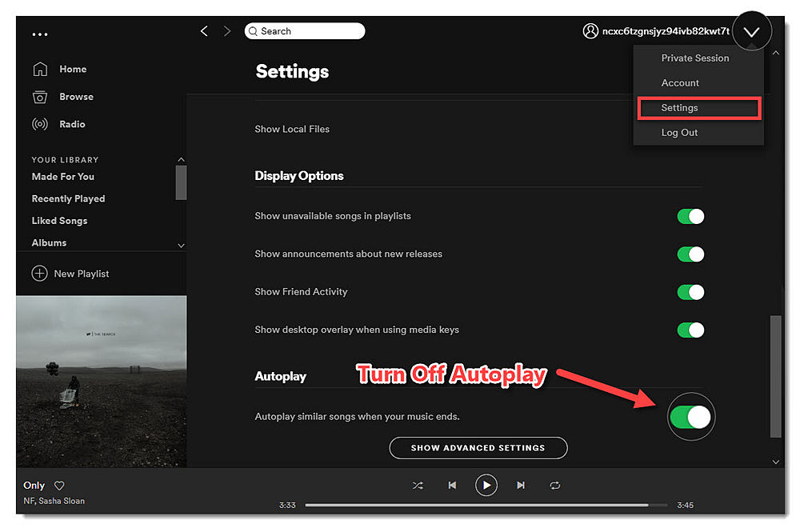Viewport: 800px width, 532px height.
Task: Expand the account dropdown chevron
Action: point(751,32)
